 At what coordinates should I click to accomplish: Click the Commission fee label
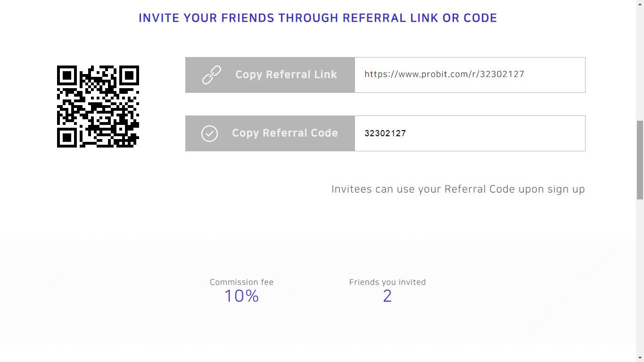tap(242, 282)
